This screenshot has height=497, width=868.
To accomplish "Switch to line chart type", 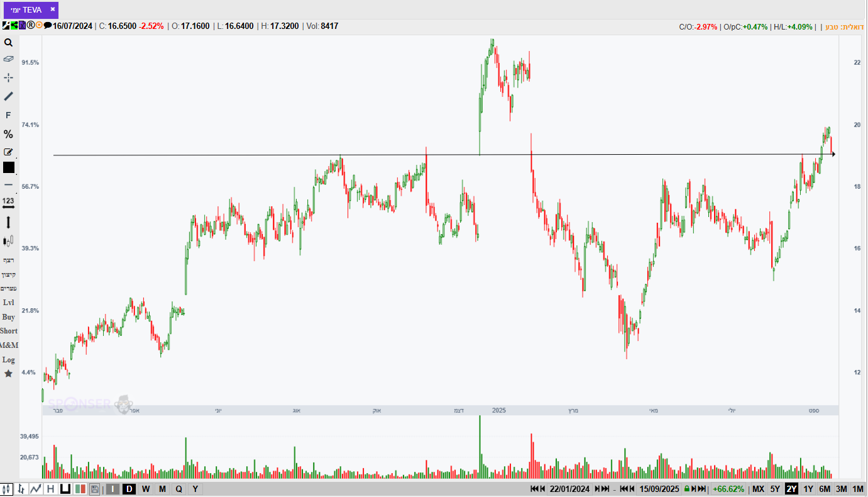I will tap(36, 489).
